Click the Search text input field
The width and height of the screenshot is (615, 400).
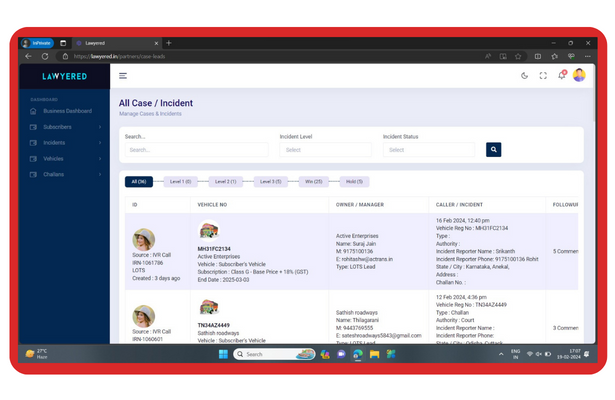point(196,150)
